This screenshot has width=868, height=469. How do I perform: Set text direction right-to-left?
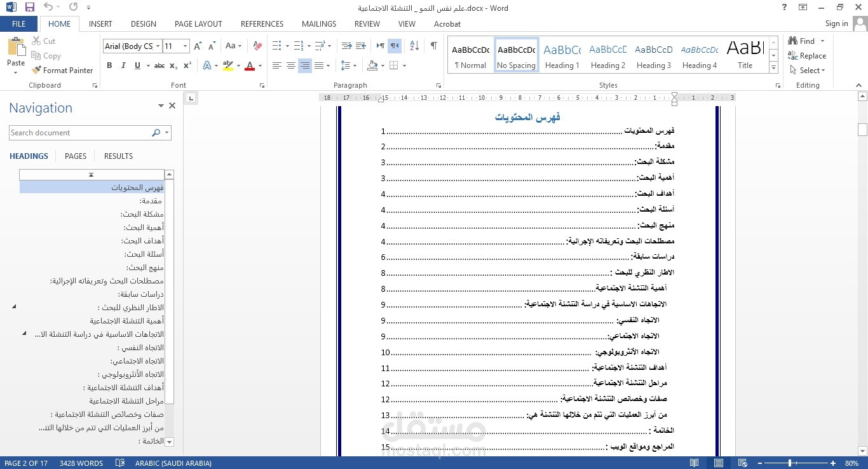pos(394,46)
